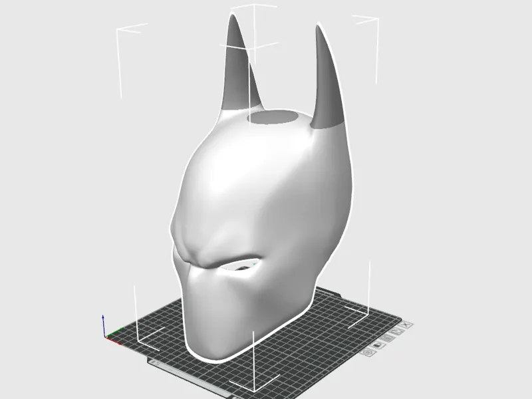Toggle the plate lock icon
Image resolution: width=532 pixels, height=399 pixels.
377,345
